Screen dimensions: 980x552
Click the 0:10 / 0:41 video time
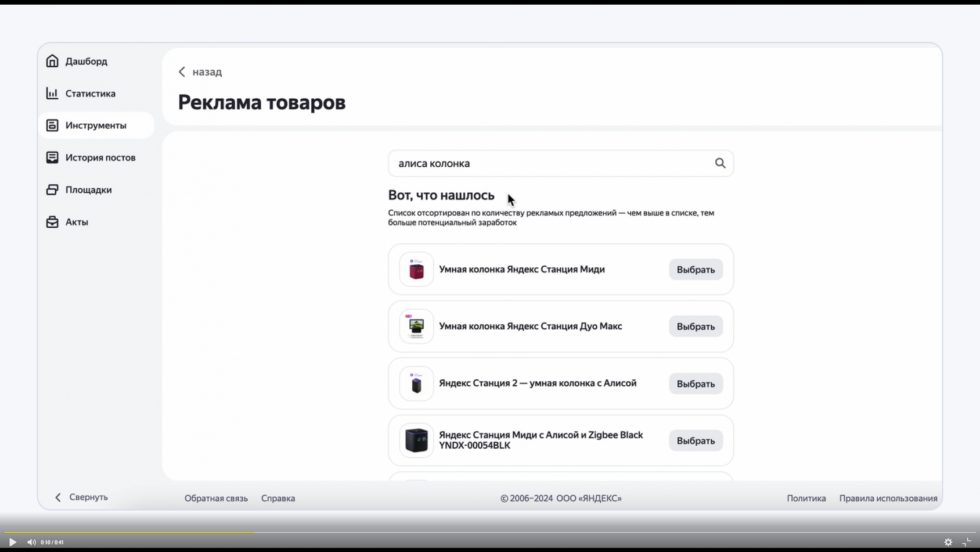click(52, 543)
